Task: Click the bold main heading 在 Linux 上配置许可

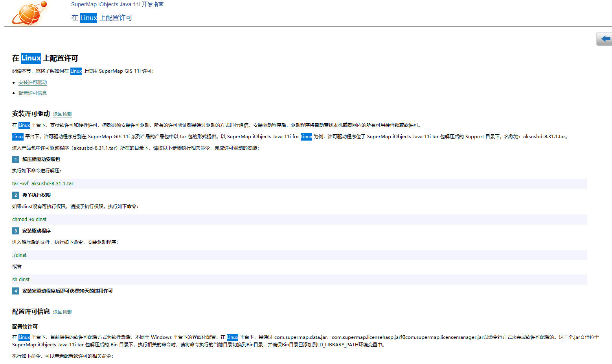Action: (x=45, y=58)
